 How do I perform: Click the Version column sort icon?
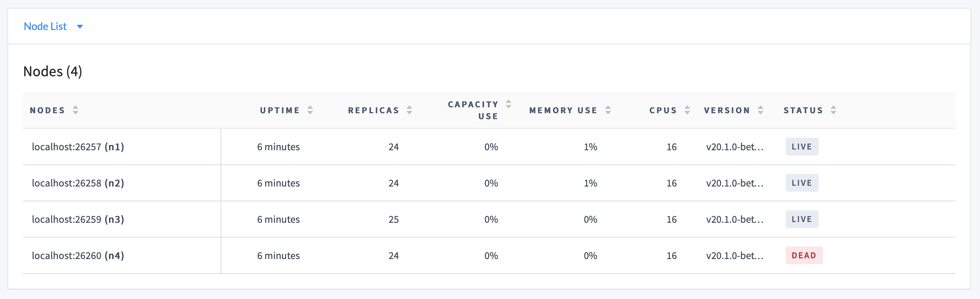(x=760, y=110)
